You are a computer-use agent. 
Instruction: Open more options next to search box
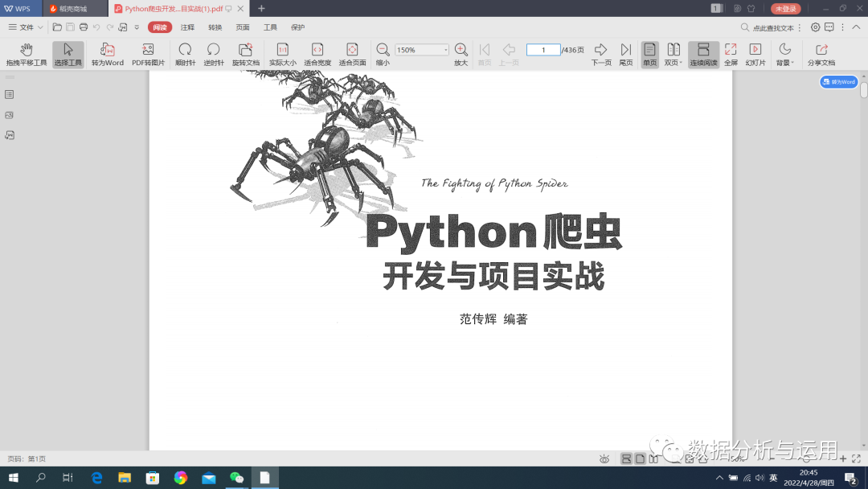point(800,27)
